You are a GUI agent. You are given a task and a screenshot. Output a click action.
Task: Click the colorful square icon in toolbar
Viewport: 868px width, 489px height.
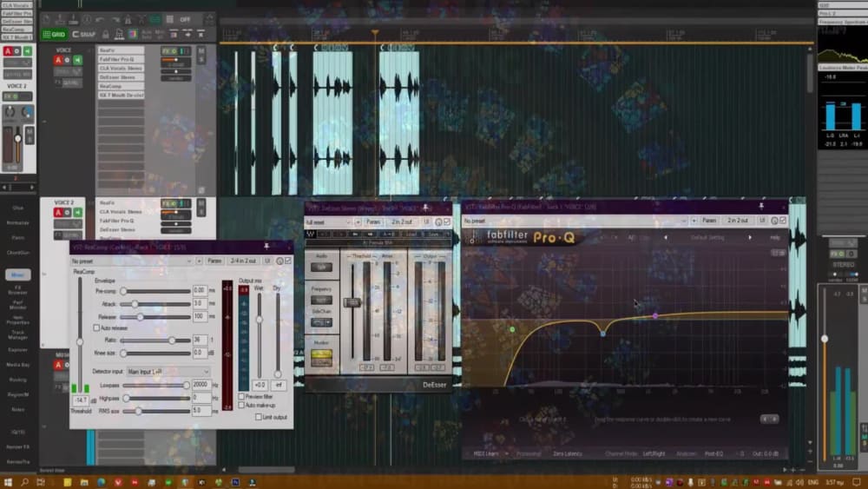click(x=132, y=35)
